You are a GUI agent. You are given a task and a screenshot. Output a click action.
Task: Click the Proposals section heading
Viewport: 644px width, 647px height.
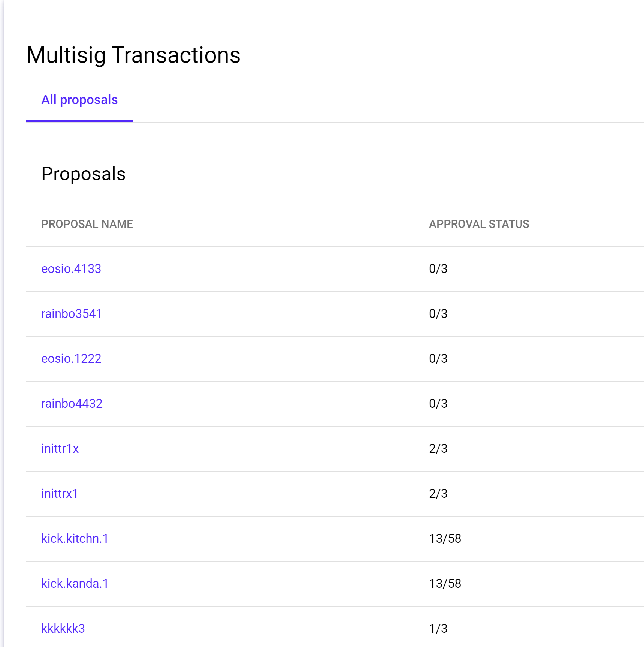84,174
